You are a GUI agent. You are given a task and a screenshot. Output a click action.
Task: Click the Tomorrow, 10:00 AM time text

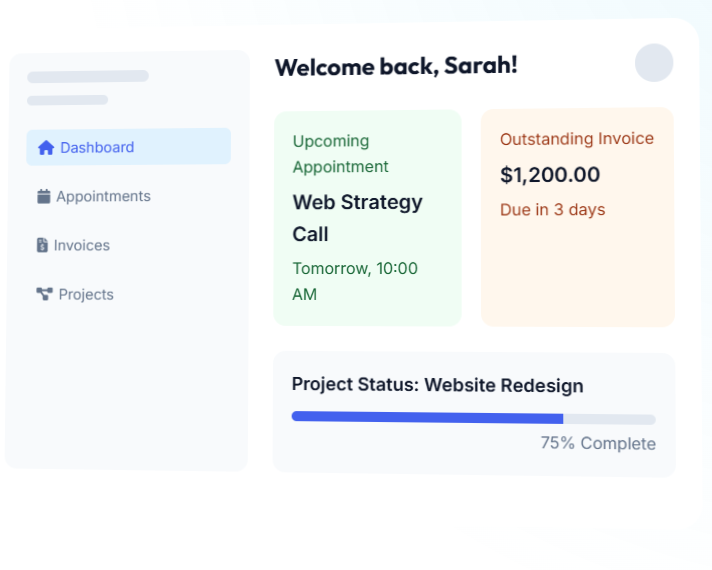[355, 281]
